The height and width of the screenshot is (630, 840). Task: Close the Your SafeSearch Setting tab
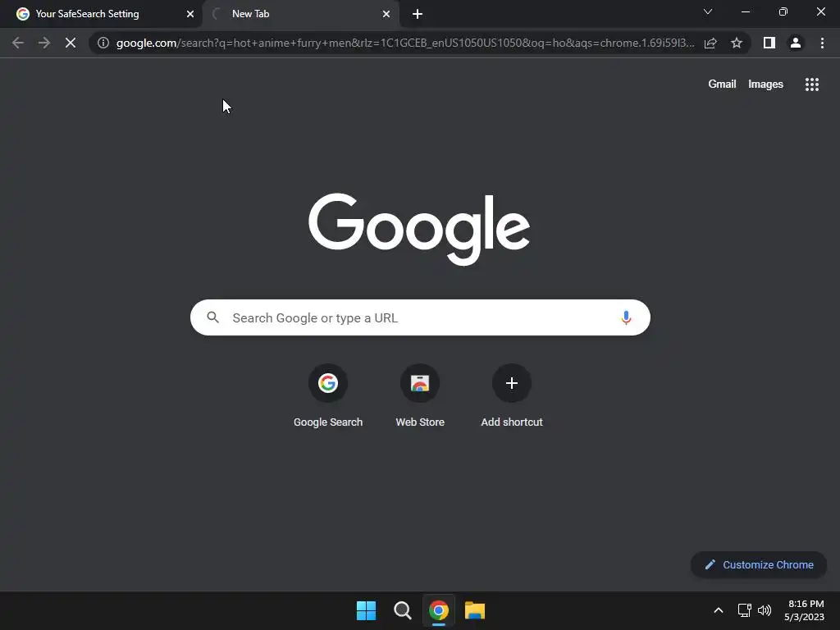[190, 15]
